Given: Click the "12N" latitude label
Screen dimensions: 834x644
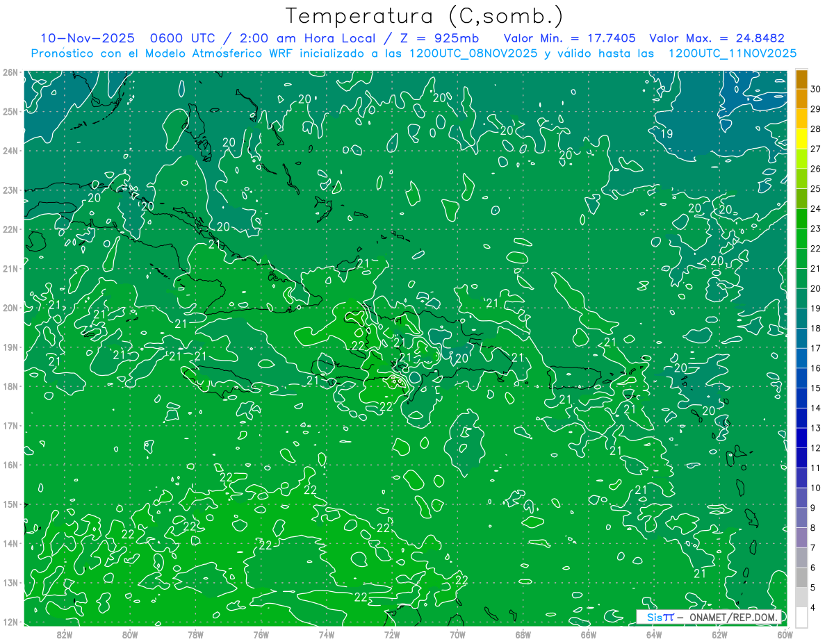Looking at the screenshot, I should 10,622.
